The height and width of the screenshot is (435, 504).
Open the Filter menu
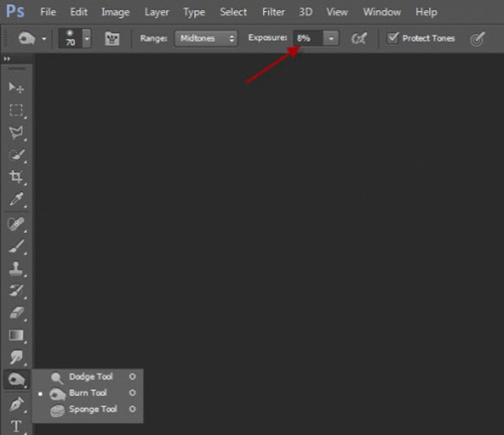273,12
